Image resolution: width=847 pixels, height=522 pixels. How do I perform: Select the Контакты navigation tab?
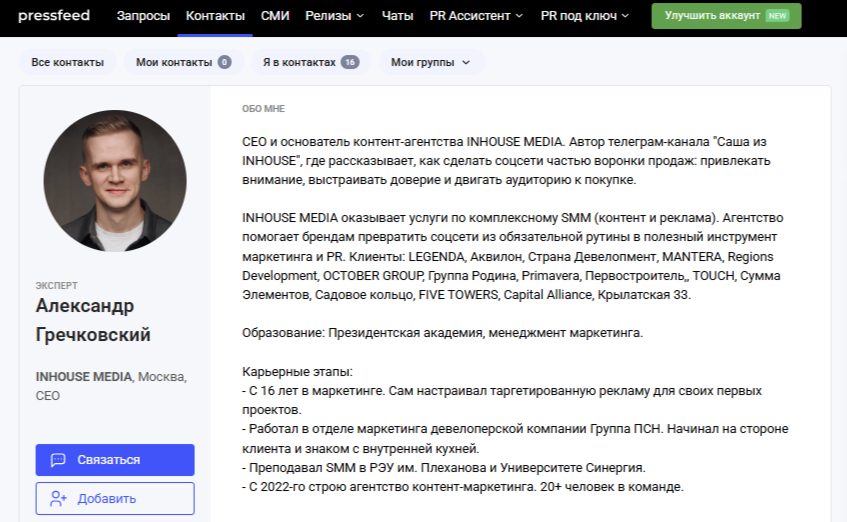pos(215,16)
